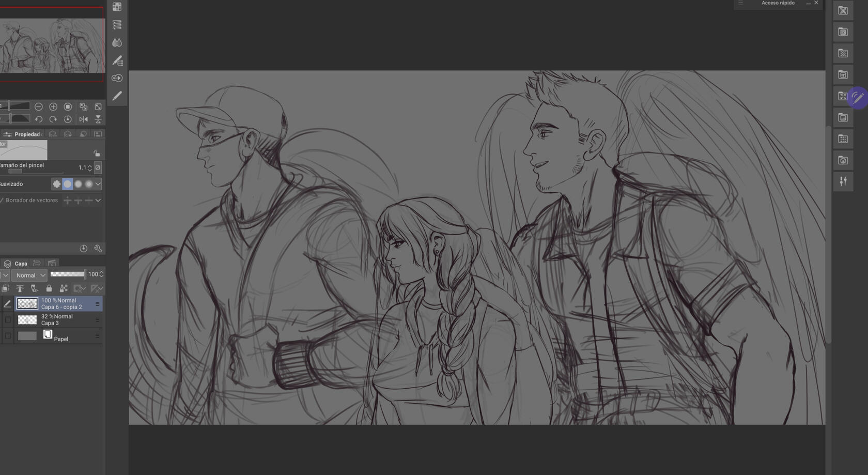Select the Capa 6 - copia 2 layer

[62, 304]
